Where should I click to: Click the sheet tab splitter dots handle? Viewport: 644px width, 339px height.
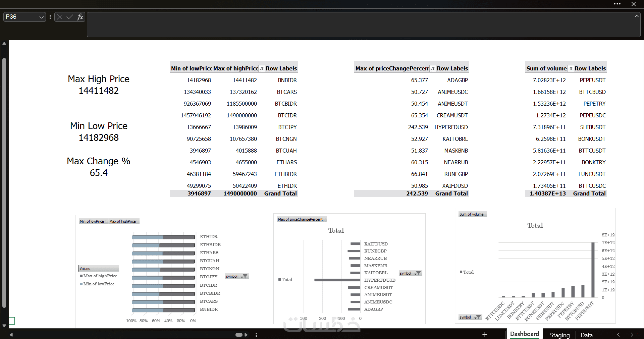click(x=256, y=335)
